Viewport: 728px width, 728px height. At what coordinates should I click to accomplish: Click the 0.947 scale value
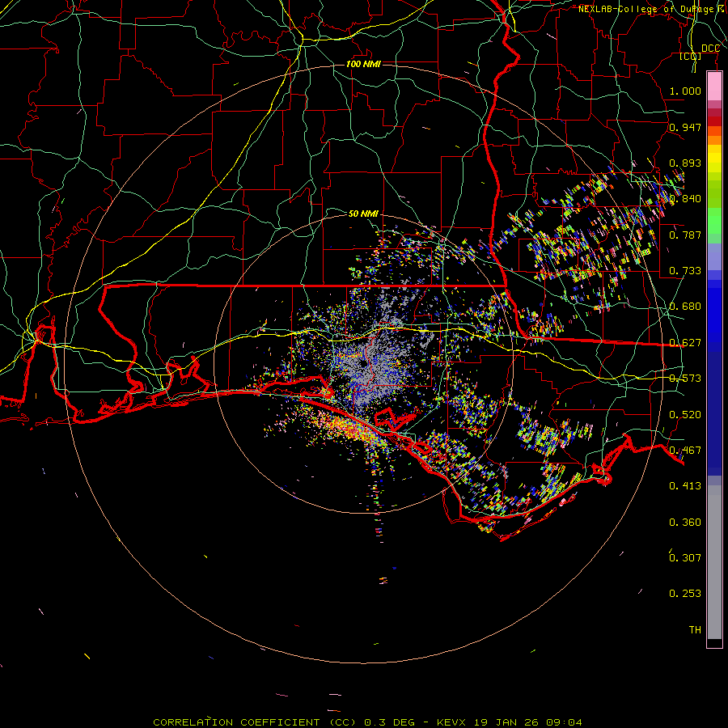tap(685, 127)
